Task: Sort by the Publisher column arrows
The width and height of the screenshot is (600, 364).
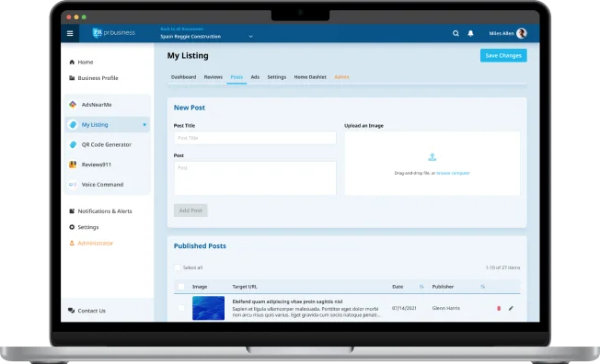Action: (482, 287)
